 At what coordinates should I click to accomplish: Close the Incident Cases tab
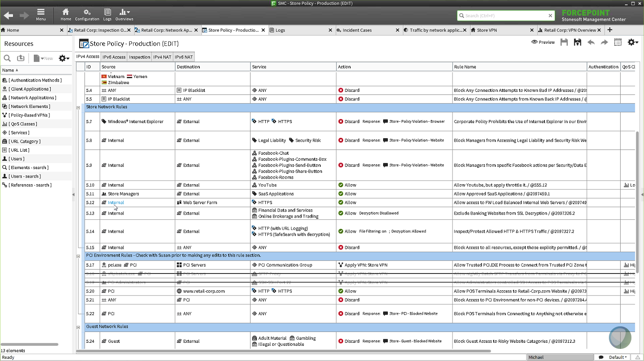coord(397,30)
